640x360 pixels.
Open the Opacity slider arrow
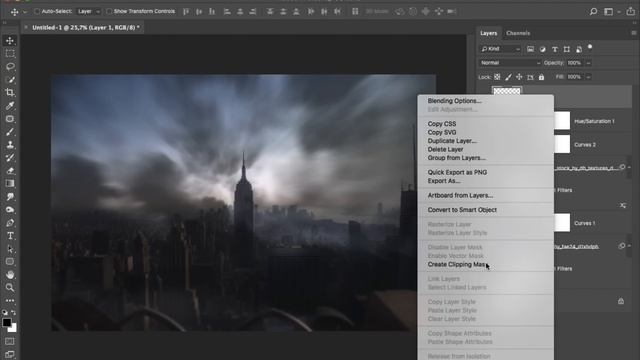point(588,63)
